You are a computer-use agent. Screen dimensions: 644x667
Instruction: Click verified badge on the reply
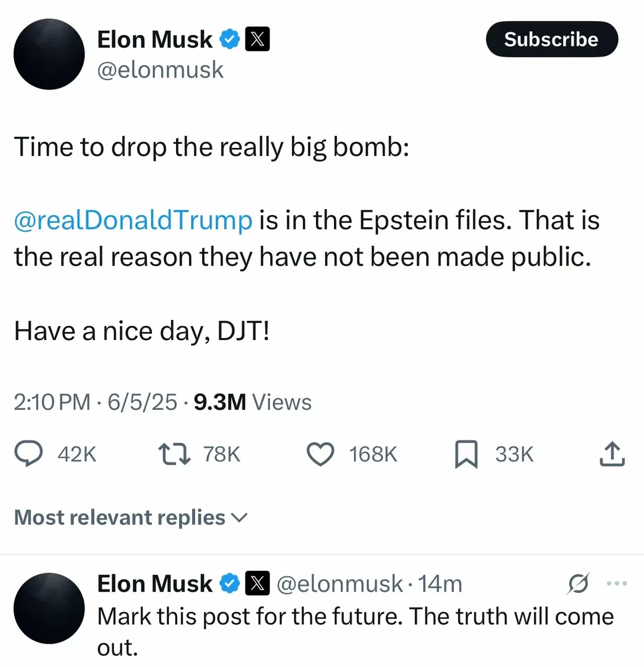(x=229, y=583)
